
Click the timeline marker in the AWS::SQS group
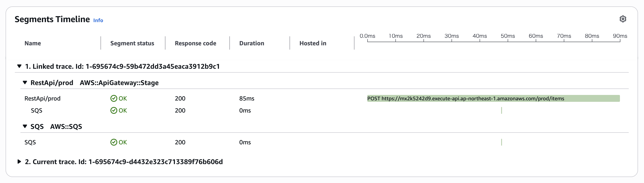tap(502, 142)
